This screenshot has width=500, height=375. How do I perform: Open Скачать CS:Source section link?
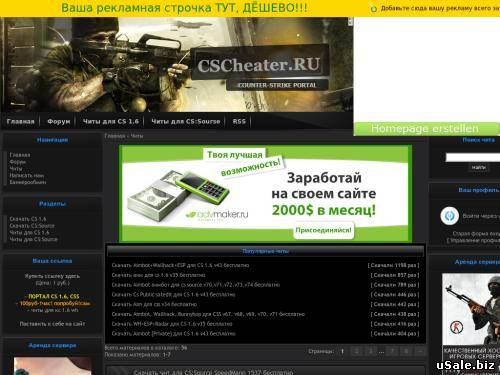click(x=32, y=226)
